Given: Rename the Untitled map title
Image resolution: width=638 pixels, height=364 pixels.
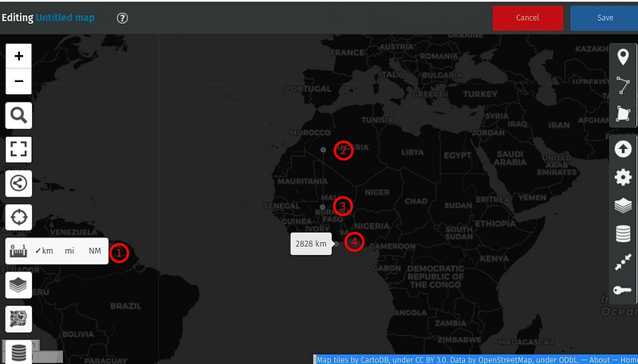Looking at the screenshot, I should point(65,18).
